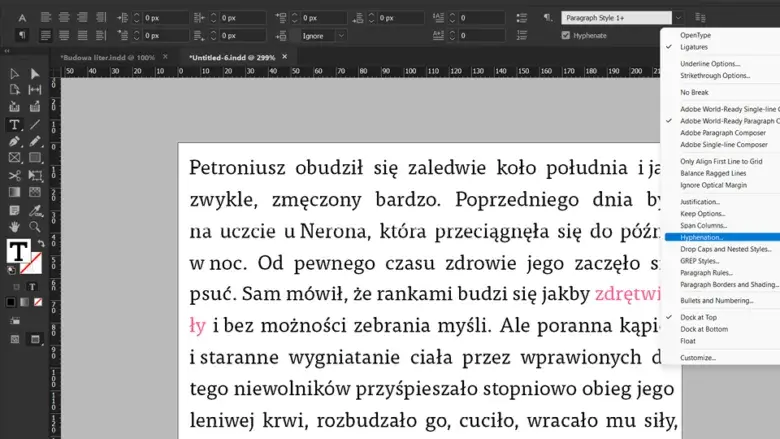
Task: Enable Adobe World-Ready Paragraph Composer
Action: tap(729, 121)
